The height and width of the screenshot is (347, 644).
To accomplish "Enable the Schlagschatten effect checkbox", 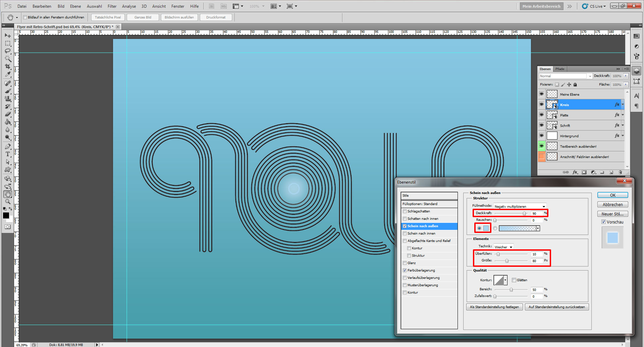I will pos(405,211).
